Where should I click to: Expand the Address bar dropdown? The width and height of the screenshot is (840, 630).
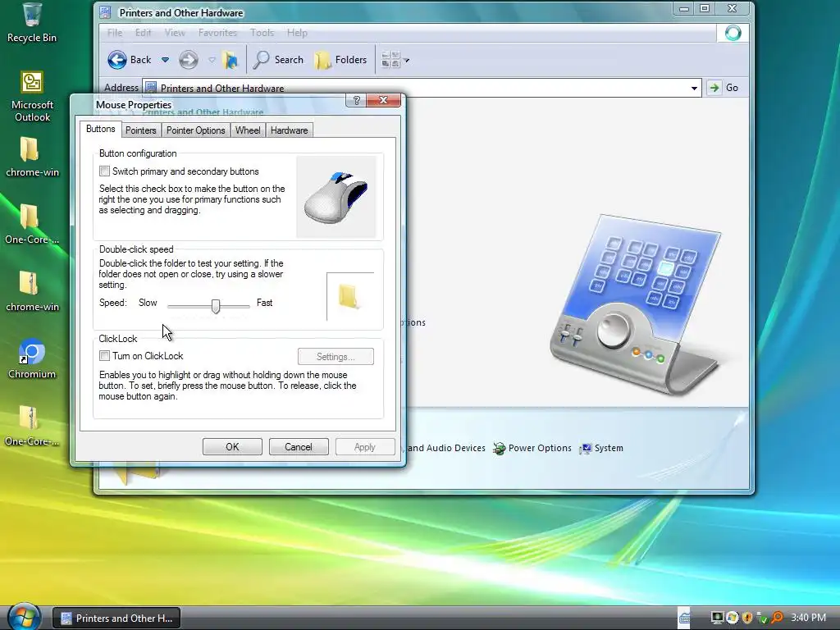point(694,88)
